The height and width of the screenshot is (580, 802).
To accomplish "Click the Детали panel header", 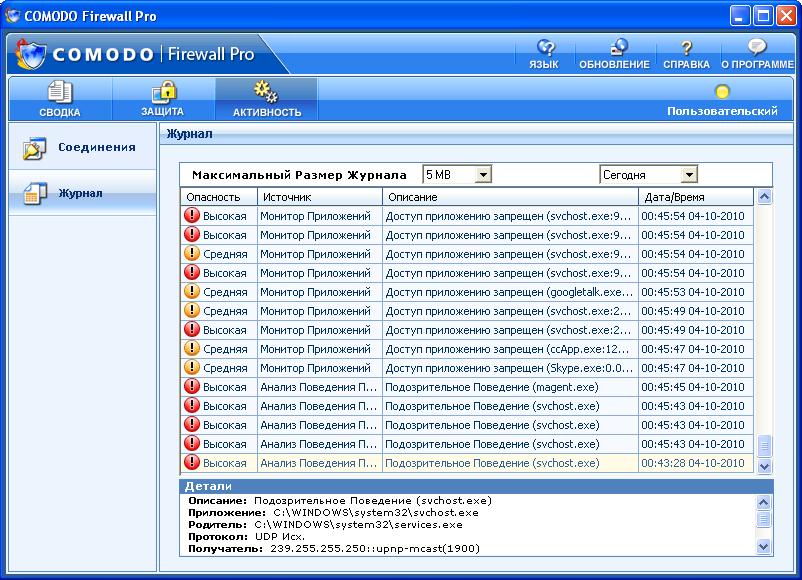I will 476,486.
